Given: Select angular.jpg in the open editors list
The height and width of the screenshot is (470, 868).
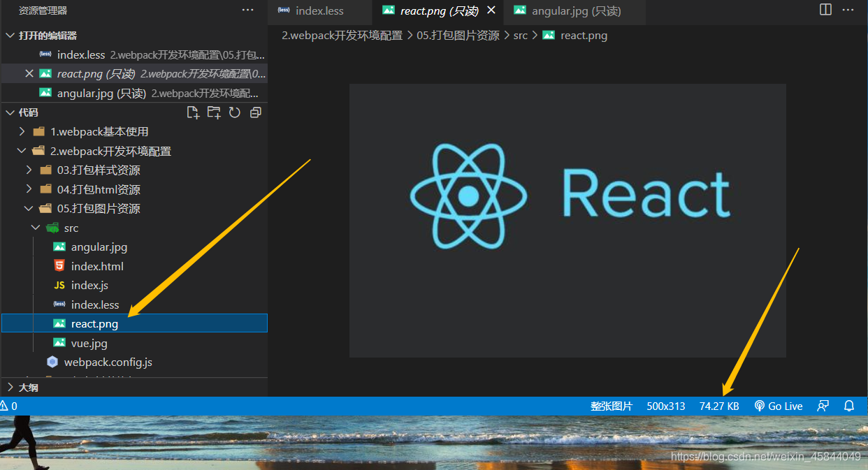Looking at the screenshot, I should coord(133,93).
